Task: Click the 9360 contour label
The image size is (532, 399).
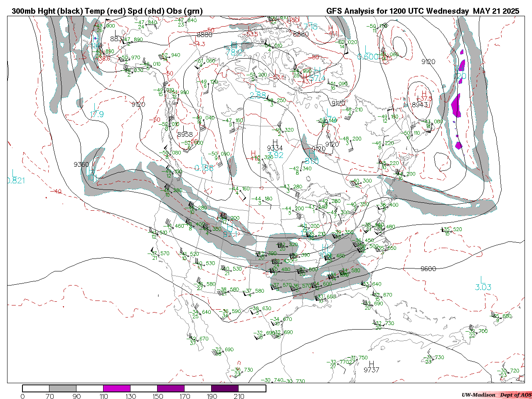Action: coord(81,165)
